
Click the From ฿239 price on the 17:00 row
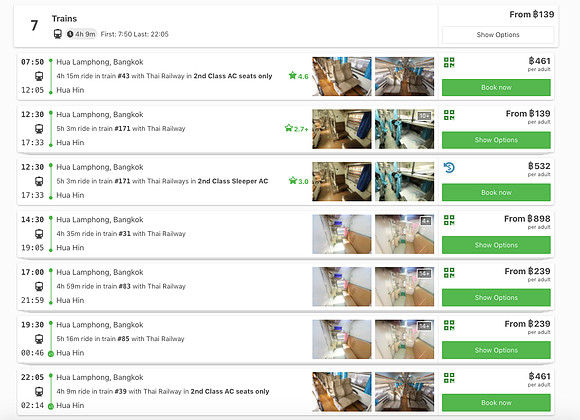coord(527,271)
